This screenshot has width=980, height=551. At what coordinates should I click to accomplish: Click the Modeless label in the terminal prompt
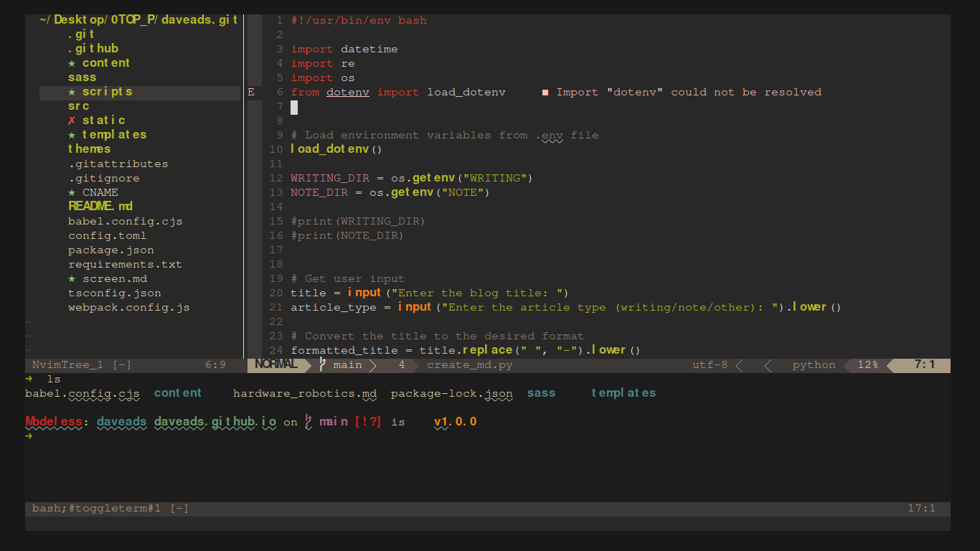54,422
